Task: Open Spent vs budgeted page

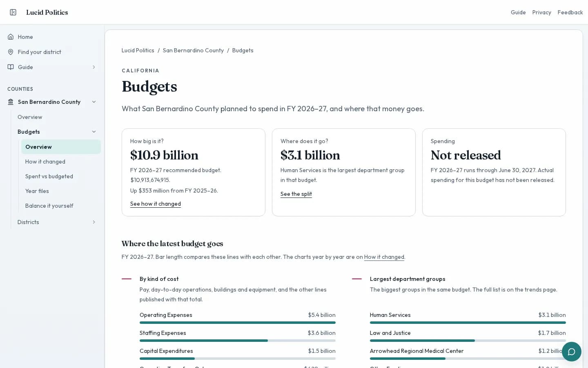Action: click(x=49, y=176)
